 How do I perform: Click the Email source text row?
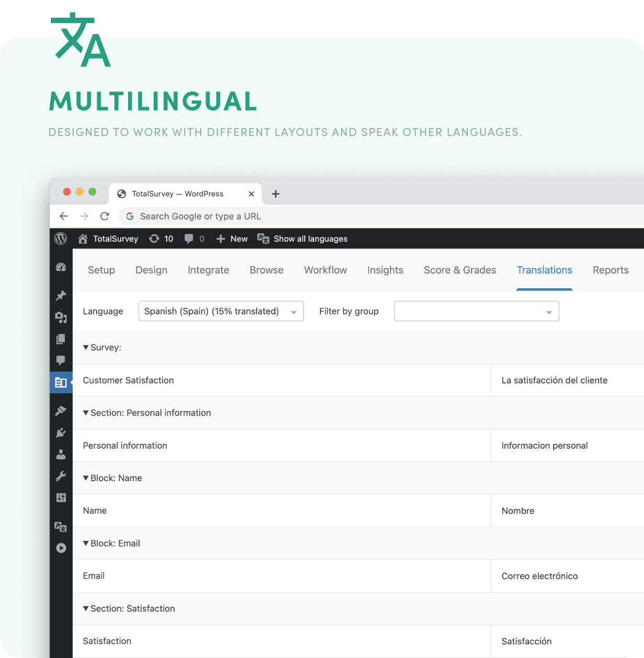point(282,576)
